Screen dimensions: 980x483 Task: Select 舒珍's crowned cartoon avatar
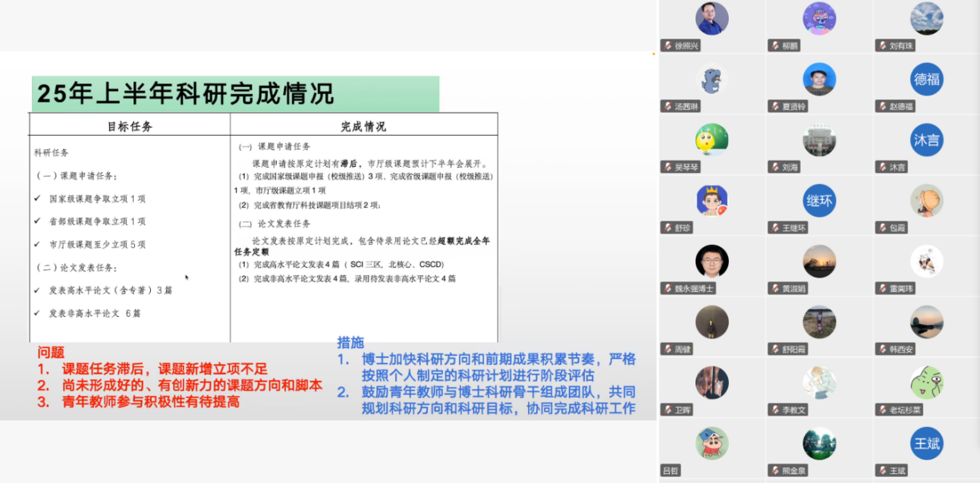[711, 200]
